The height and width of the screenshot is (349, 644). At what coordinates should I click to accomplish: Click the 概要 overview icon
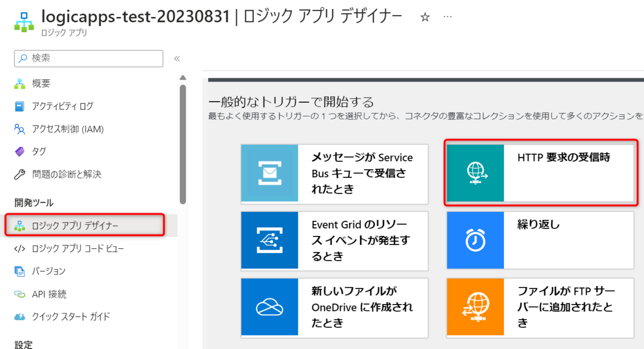20,84
